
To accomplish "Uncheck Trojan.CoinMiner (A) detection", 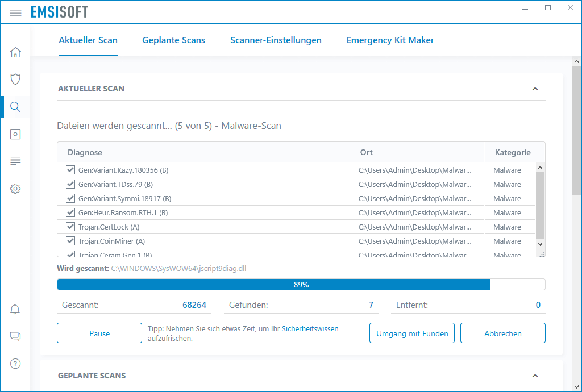I will pos(70,241).
